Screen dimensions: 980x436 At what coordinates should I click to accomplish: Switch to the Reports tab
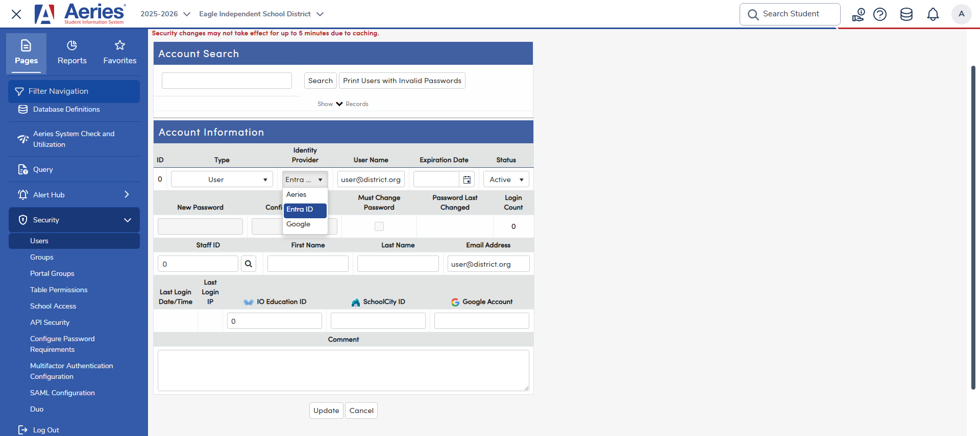pos(72,53)
